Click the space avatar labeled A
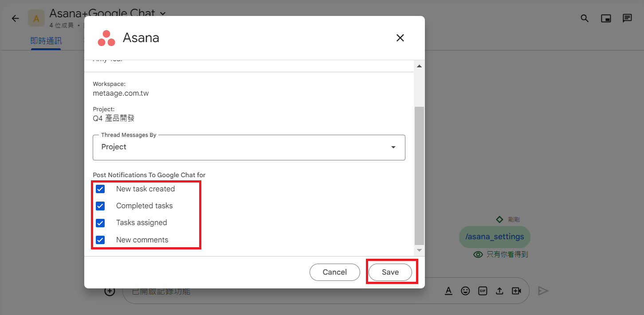This screenshot has height=315, width=644. click(36, 19)
